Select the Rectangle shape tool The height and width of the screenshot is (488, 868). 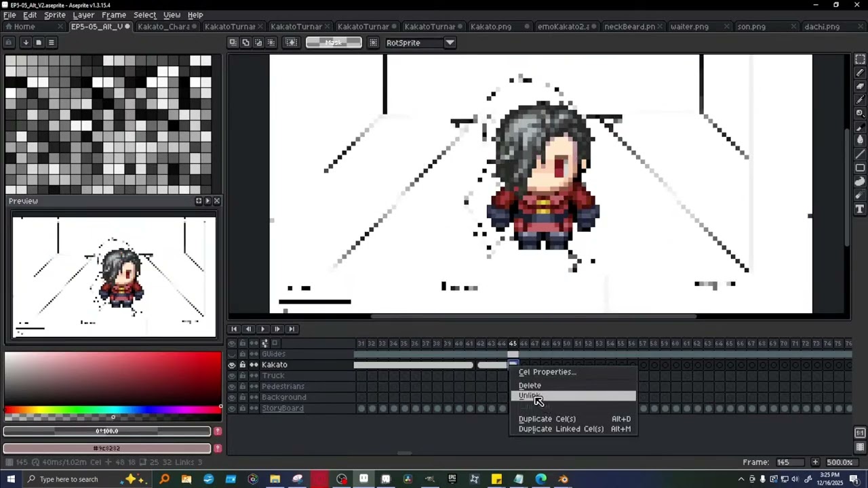860,168
